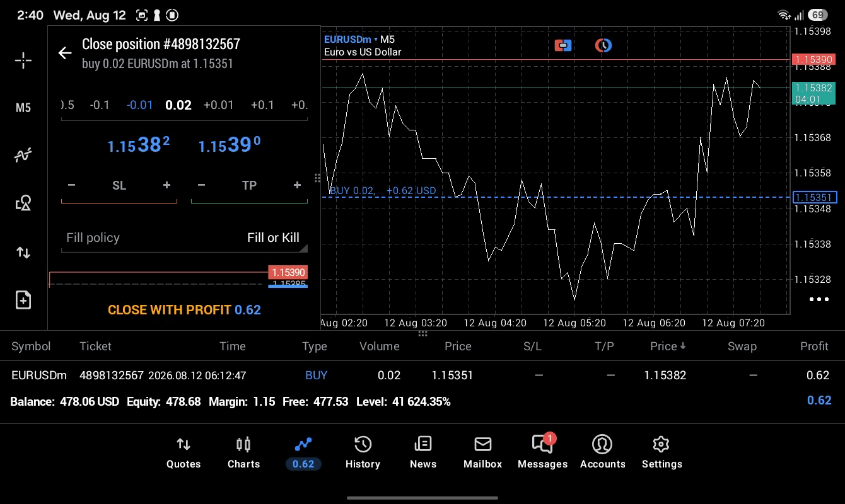Open the three-dots more menu

pyautogui.click(x=819, y=299)
